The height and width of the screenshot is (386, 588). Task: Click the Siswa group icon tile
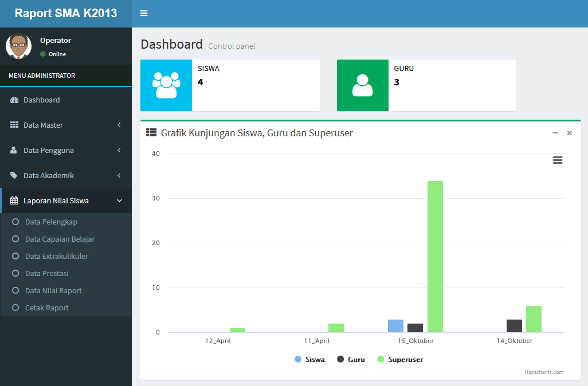(166, 85)
